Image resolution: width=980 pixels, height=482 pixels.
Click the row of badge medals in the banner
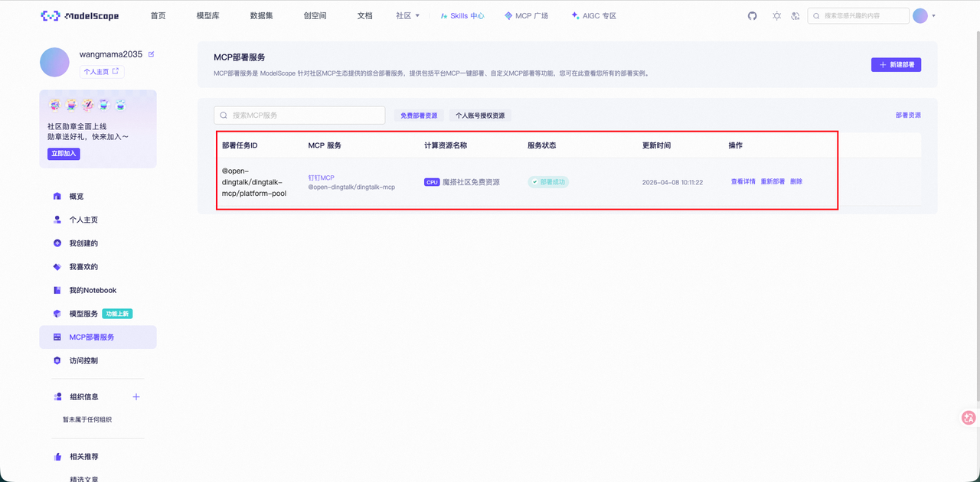(x=87, y=105)
